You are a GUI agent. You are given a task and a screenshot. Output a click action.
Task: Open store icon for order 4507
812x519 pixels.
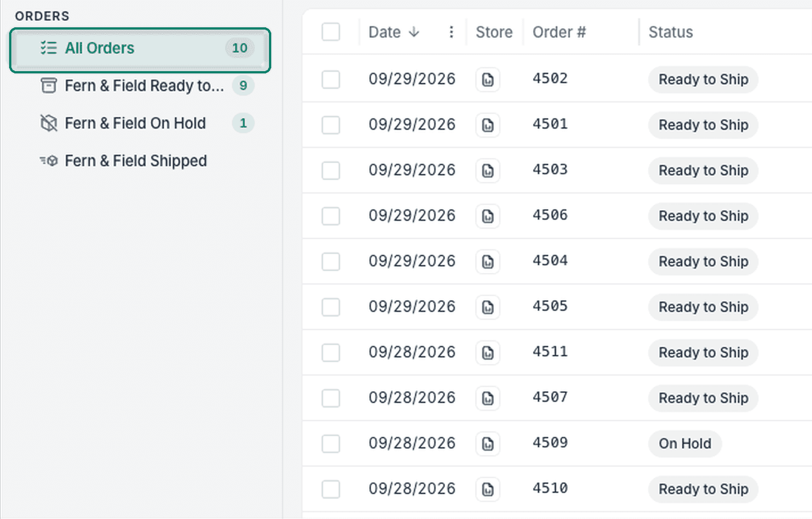coord(488,398)
